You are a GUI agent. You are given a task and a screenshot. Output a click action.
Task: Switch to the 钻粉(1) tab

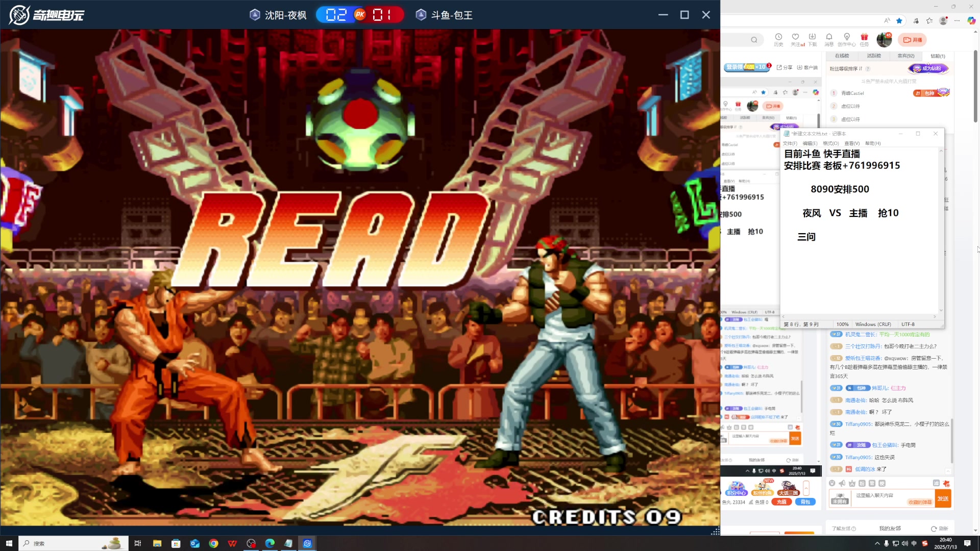[x=938, y=56]
